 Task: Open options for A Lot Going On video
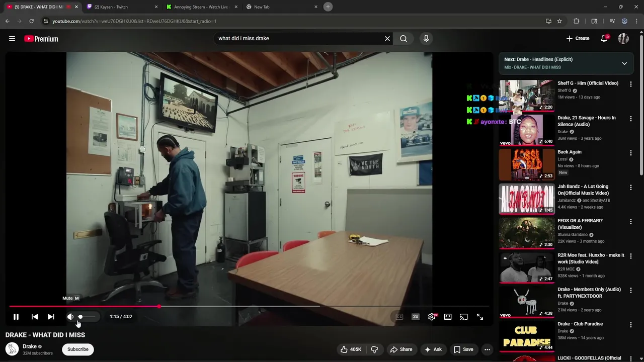pos(630,187)
